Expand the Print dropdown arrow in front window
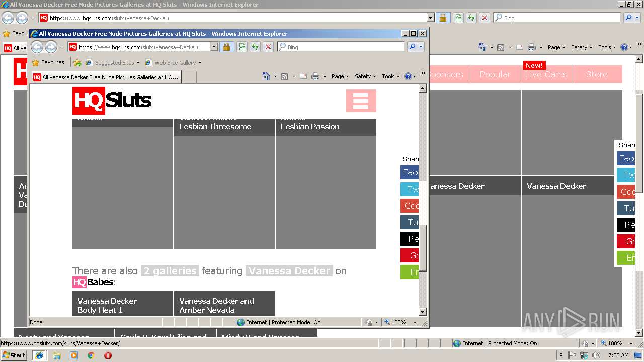The height and width of the screenshot is (362, 644). point(325,77)
